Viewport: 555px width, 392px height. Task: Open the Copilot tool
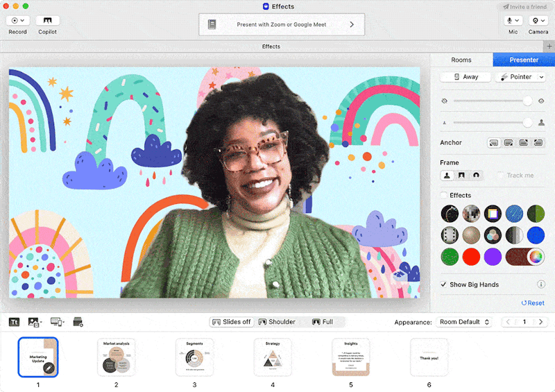[x=47, y=21]
